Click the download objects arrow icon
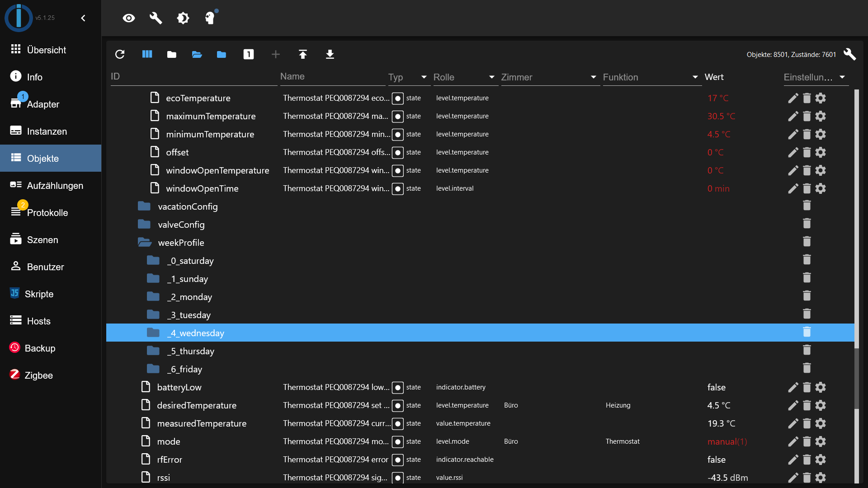Screen dimensions: 868x488 330,55
